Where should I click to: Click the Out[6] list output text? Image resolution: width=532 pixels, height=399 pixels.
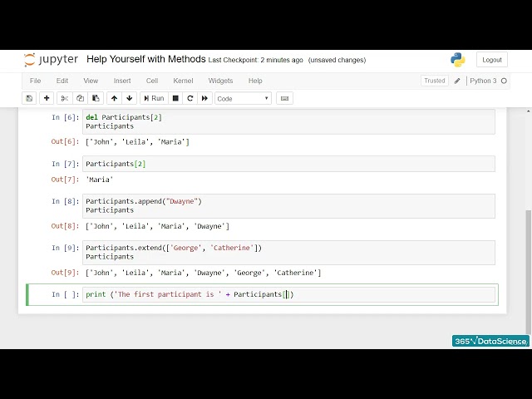click(137, 142)
